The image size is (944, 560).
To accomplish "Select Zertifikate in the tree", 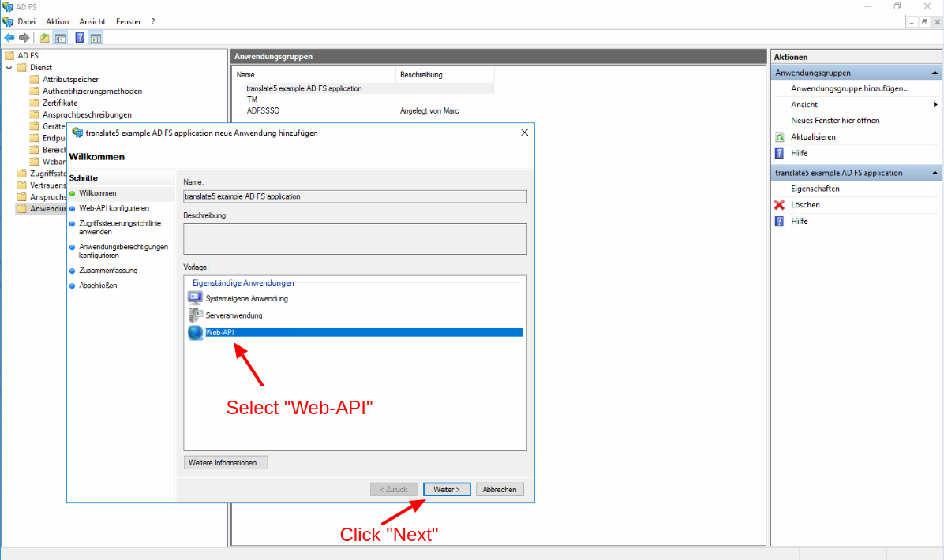I will pos(60,103).
